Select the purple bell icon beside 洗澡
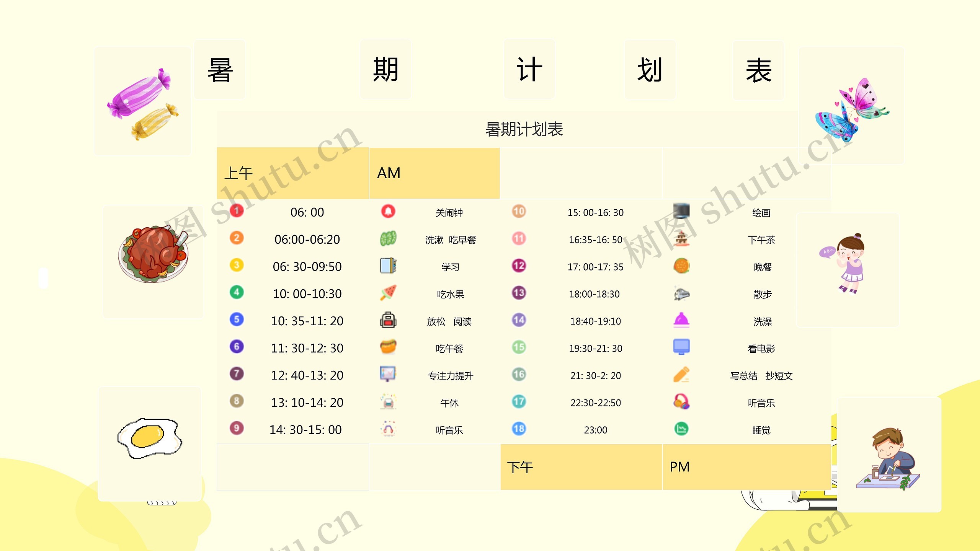The width and height of the screenshot is (980, 551). point(681,320)
